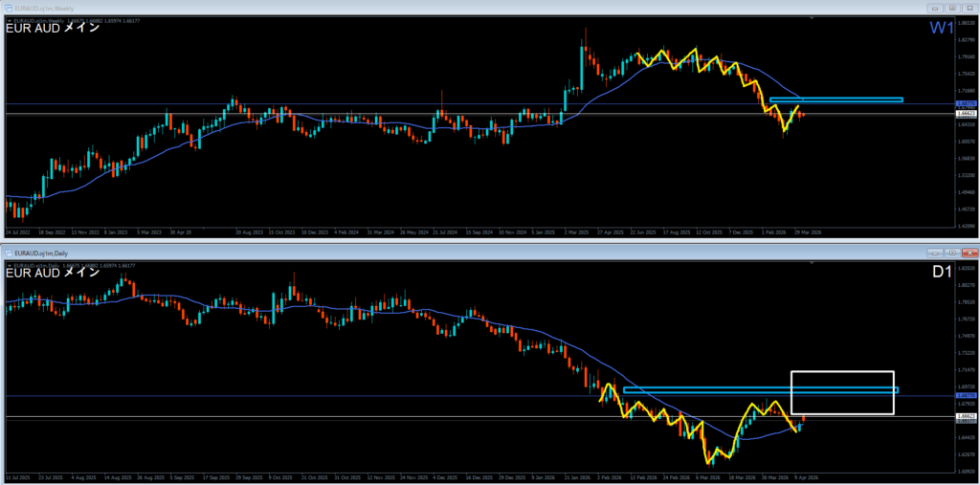The width and height of the screenshot is (980, 485).
Task: Click '24 Jul 2022' on Weekly time axis
Action: click(x=17, y=231)
